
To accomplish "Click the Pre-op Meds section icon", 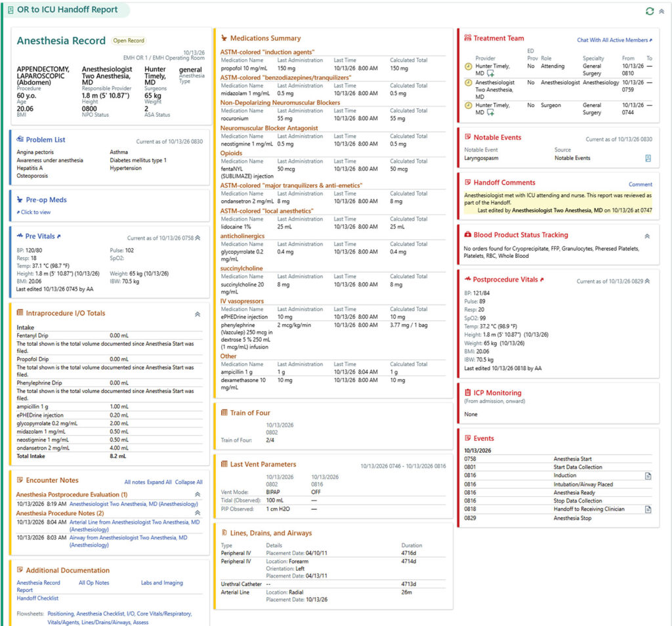I will tap(20, 199).
